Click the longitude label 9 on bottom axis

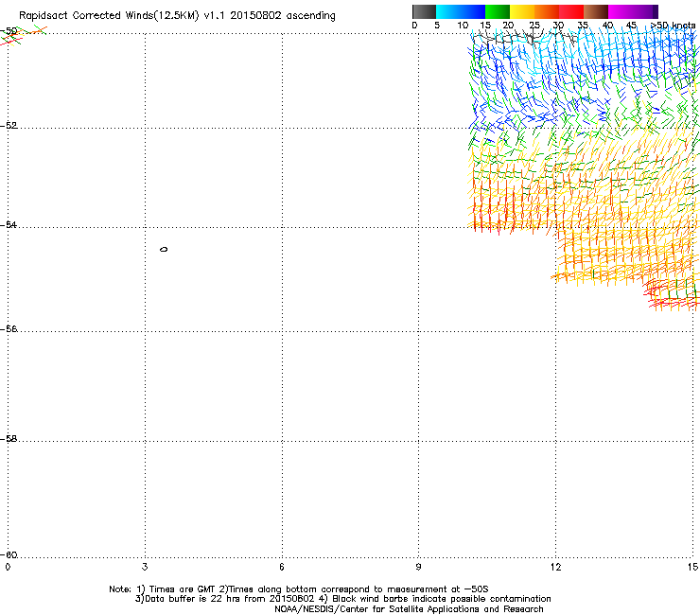tap(418, 567)
